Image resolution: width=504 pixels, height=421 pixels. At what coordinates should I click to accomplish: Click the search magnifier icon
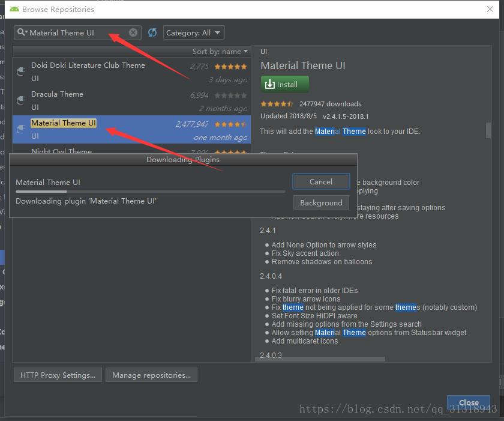click(22, 32)
